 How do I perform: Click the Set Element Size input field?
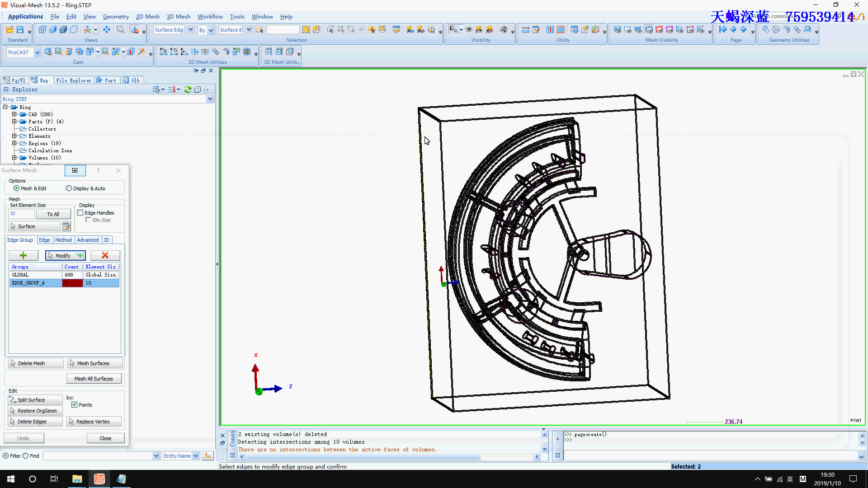tap(21, 214)
